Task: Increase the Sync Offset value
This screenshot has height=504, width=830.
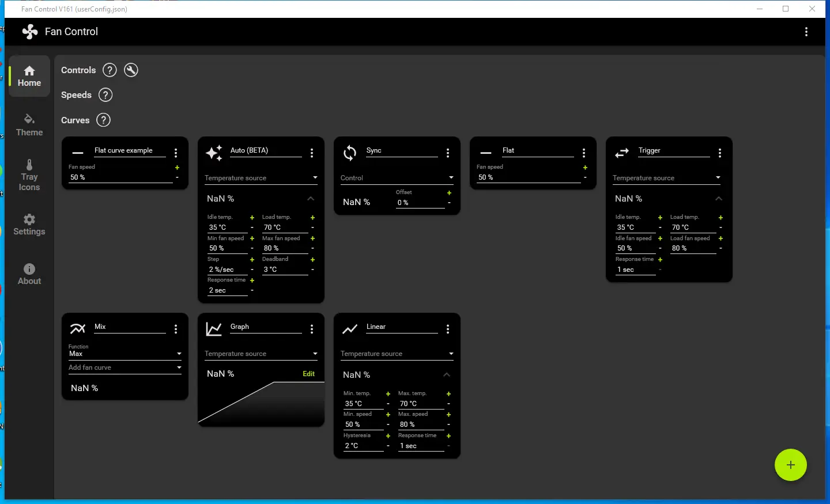Action: coord(449,193)
